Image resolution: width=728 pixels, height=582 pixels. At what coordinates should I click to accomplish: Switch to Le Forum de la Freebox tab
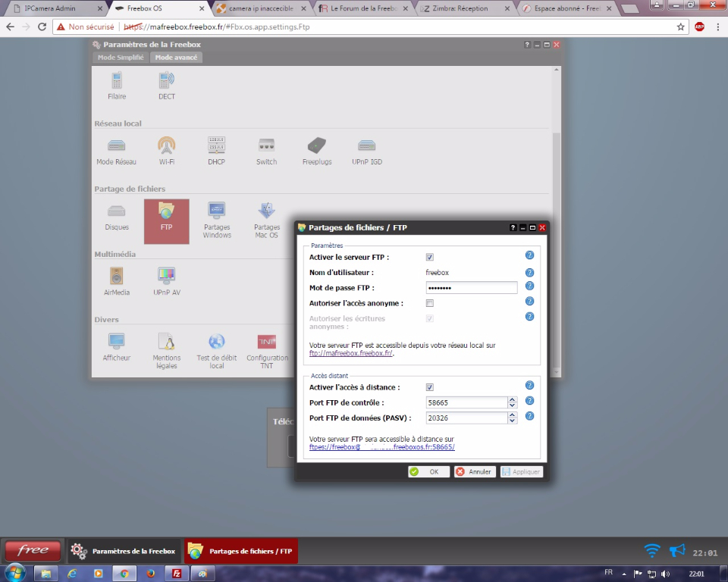(x=363, y=8)
